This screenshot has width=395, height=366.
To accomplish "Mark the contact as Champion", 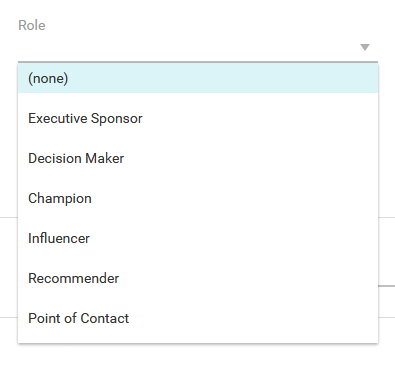I will click(x=198, y=198).
